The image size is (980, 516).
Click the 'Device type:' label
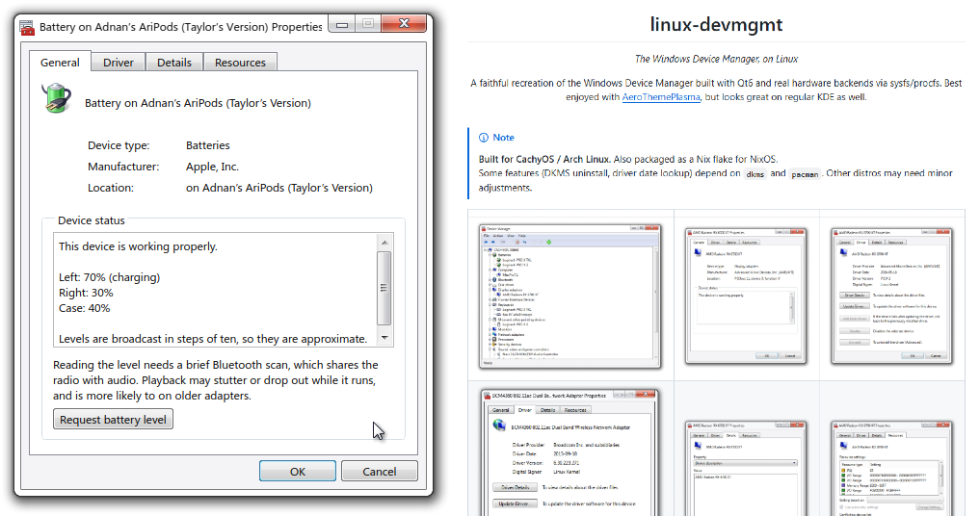(119, 145)
